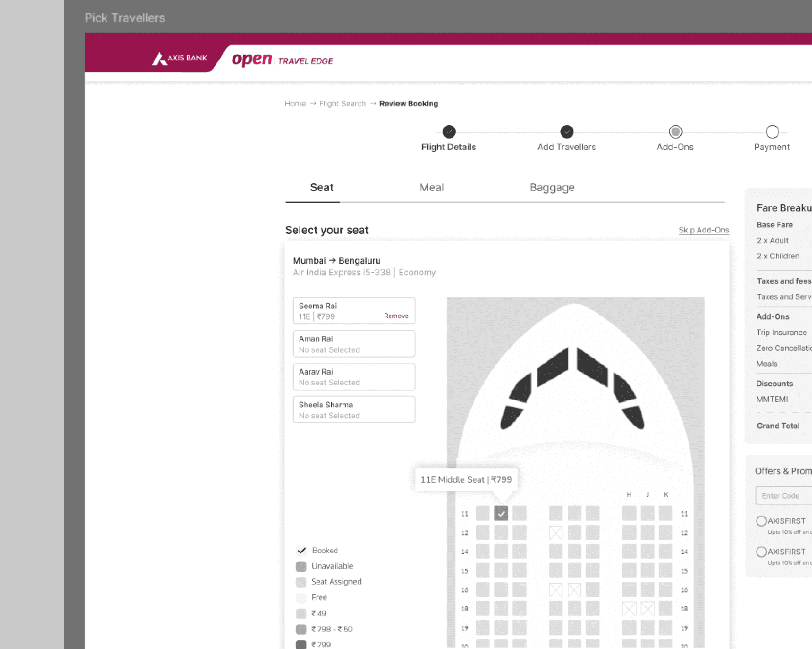This screenshot has width=812, height=649.
Task: Pick the row 12 seat in column H
Action: (629, 532)
